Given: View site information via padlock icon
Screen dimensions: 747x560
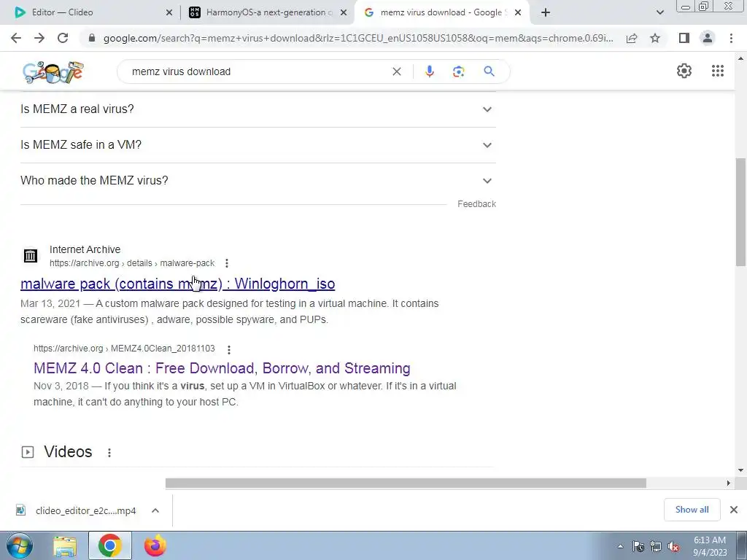Looking at the screenshot, I should 92,38.
